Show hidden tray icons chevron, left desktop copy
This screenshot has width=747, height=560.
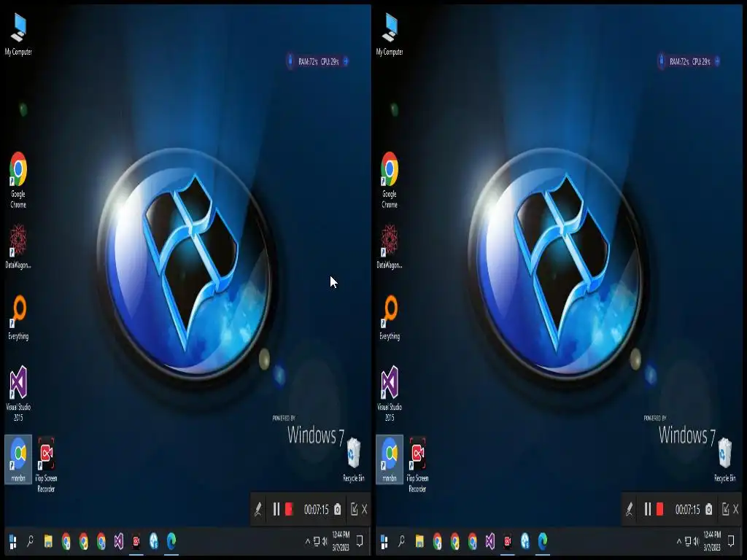(x=307, y=542)
